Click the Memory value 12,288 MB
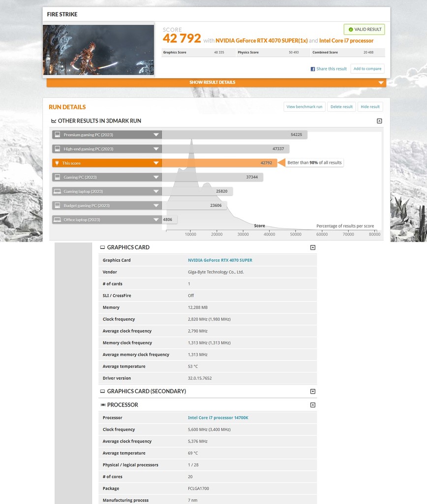 tap(198, 307)
